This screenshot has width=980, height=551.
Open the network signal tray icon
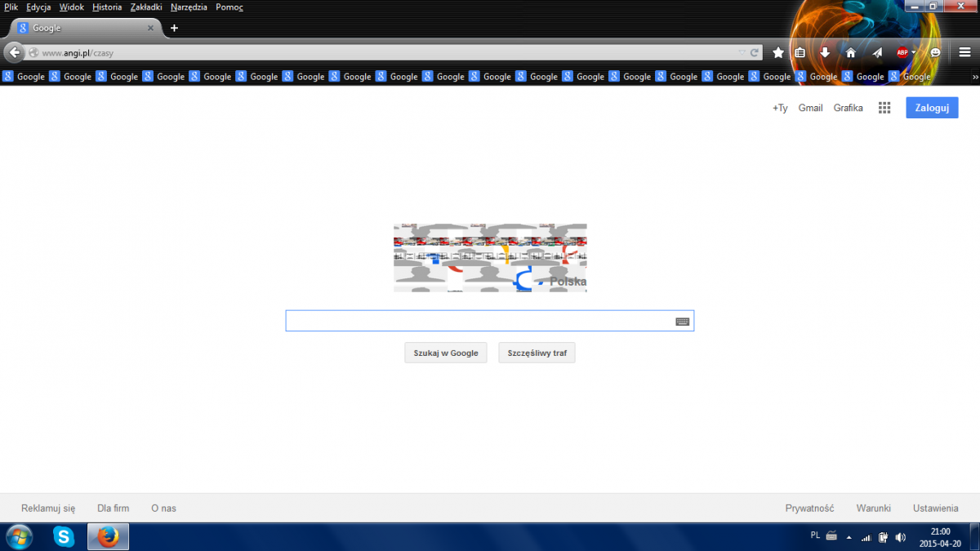pyautogui.click(x=866, y=537)
